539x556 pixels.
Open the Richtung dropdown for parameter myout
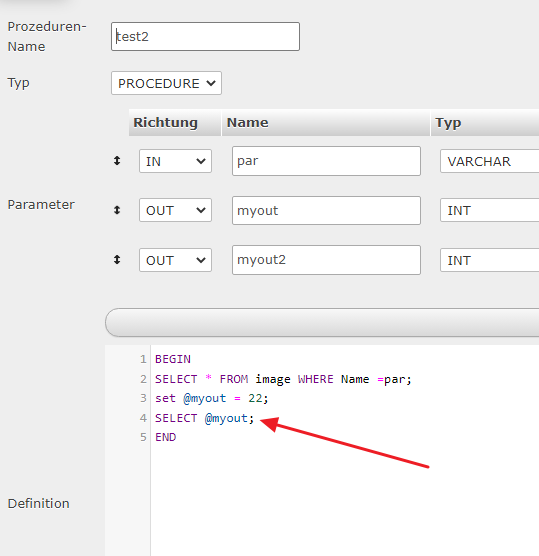(176, 210)
